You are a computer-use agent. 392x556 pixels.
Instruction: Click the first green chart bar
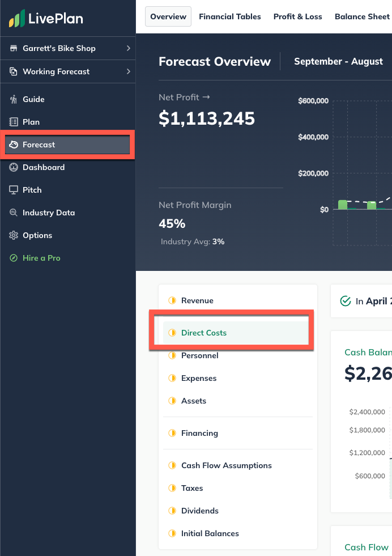[x=343, y=205]
